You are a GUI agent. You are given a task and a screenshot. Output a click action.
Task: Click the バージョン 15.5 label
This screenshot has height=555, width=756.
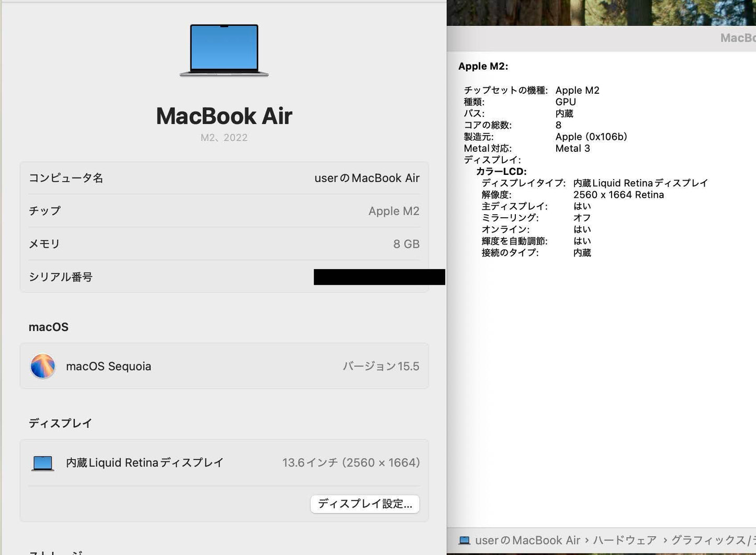coord(381,366)
